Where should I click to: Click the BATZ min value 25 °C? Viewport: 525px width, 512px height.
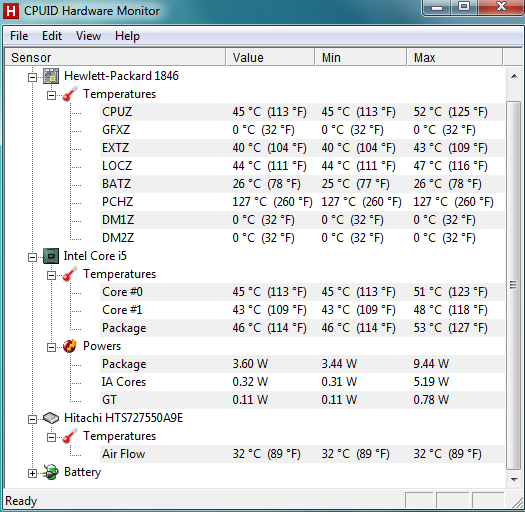click(x=355, y=184)
